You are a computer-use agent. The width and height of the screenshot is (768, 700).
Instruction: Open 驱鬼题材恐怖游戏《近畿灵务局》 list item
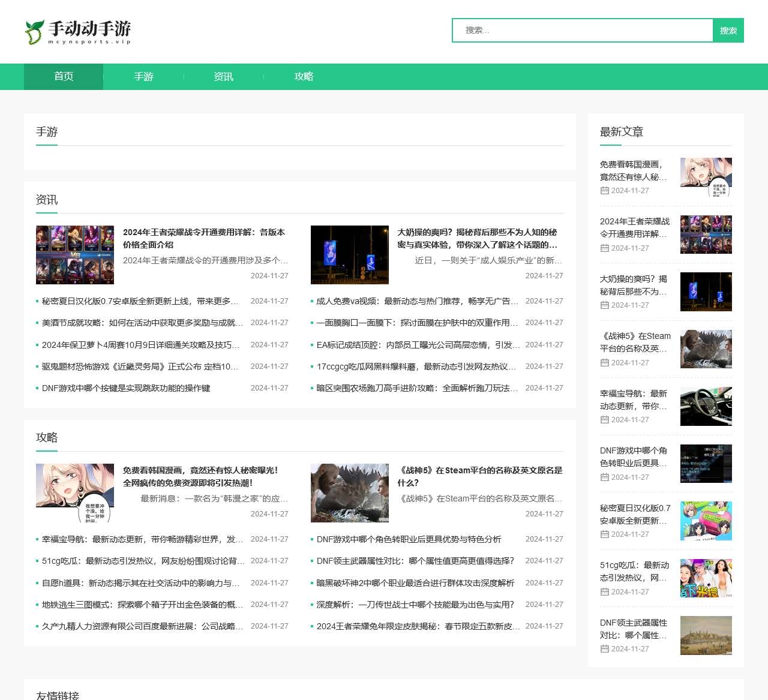pos(140,366)
